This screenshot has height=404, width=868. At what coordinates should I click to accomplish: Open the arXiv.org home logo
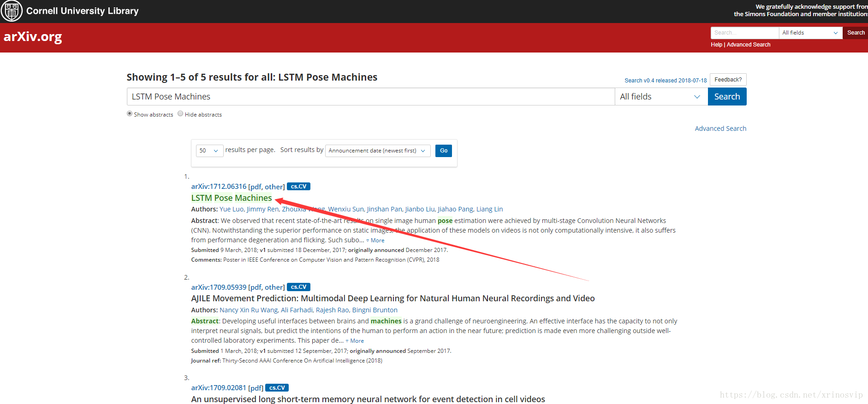tap(33, 36)
